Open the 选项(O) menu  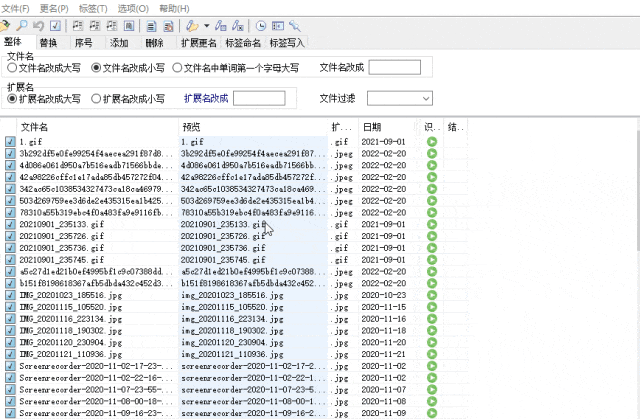pyautogui.click(x=133, y=8)
